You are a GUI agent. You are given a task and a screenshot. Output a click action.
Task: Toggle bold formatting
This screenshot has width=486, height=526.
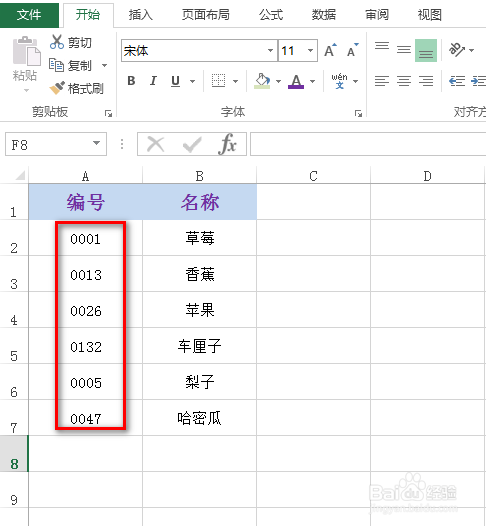131,81
